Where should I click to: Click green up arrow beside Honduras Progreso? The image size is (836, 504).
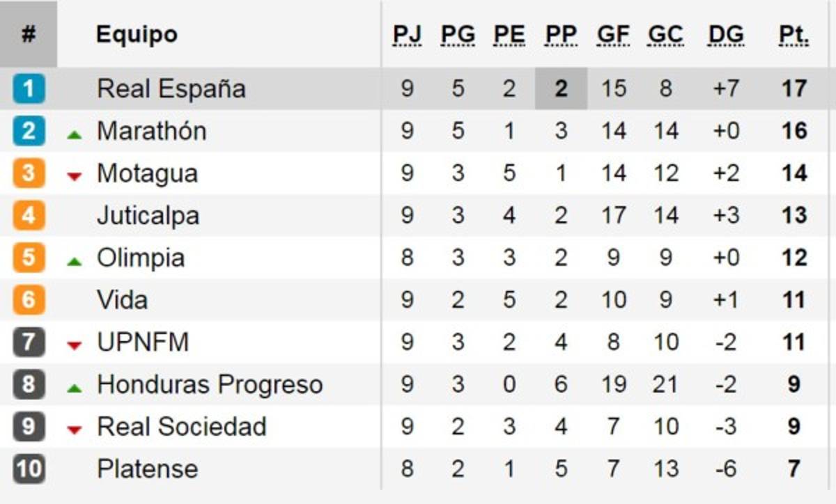[x=74, y=388]
